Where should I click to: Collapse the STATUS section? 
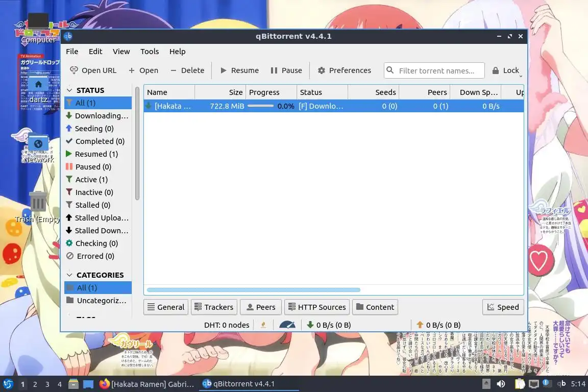(x=69, y=90)
